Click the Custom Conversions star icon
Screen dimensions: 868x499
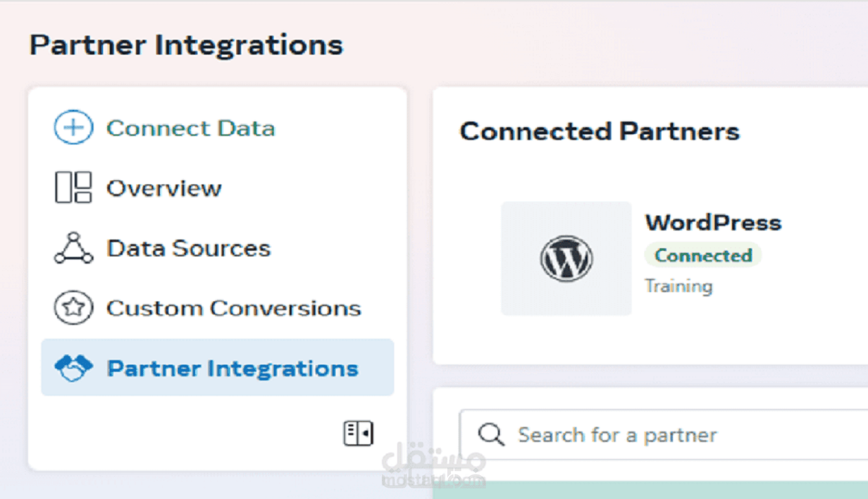point(74,307)
